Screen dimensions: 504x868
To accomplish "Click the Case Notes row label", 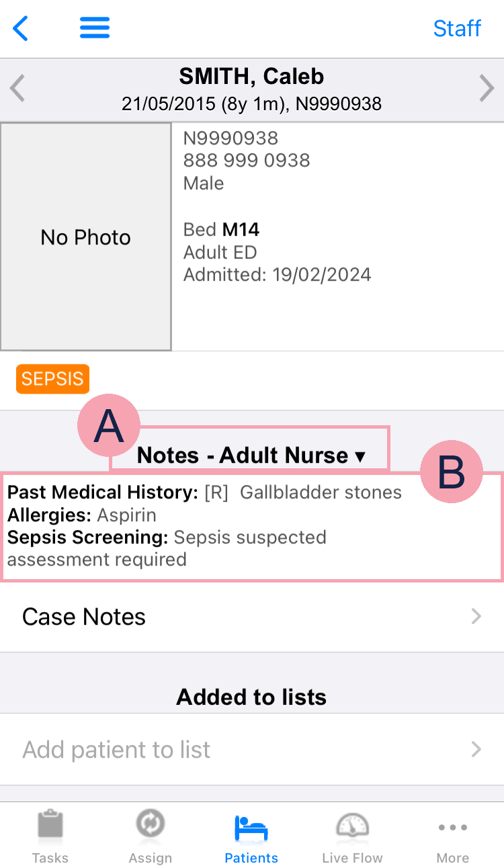I will coord(84,617).
